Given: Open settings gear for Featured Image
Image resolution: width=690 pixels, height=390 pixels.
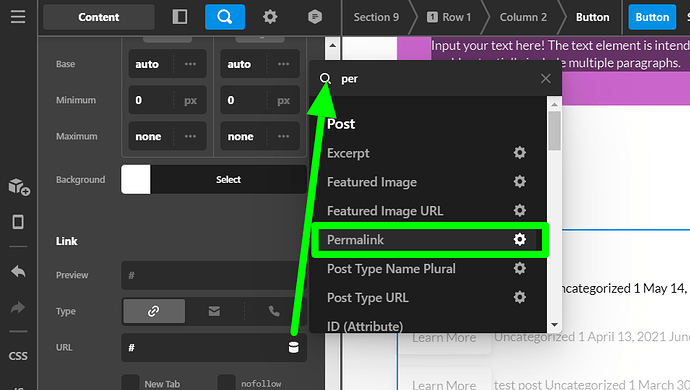Looking at the screenshot, I should pyautogui.click(x=520, y=181).
